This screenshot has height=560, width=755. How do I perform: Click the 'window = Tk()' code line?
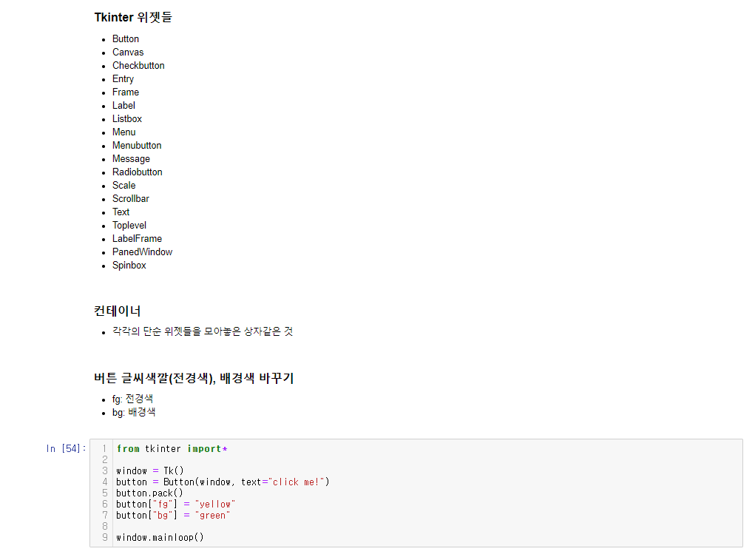150,471
